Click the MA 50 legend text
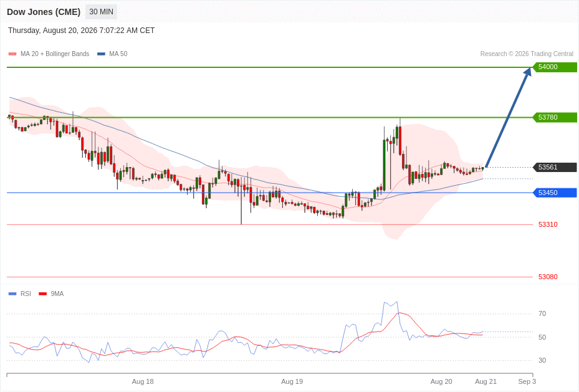 pos(118,54)
